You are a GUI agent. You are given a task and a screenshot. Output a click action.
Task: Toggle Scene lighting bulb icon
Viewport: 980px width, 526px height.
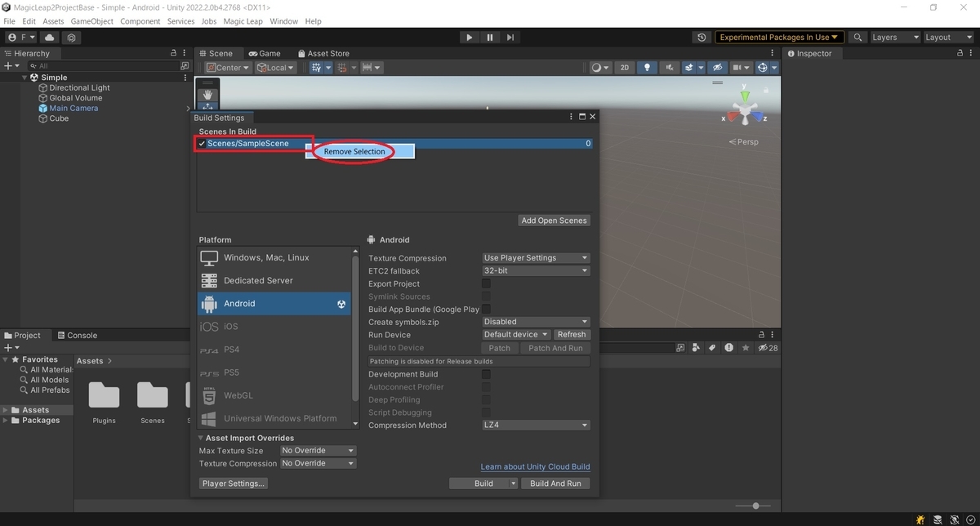tap(648, 68)
